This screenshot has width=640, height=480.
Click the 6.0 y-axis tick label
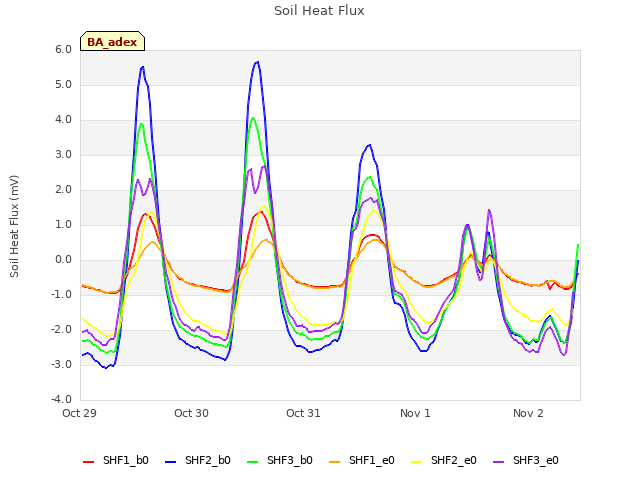[x=63, y=49]
